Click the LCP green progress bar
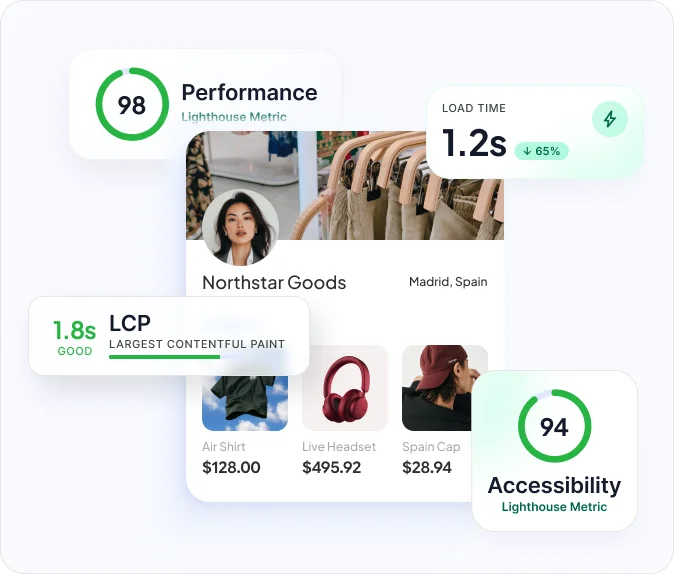Viewport: 674px width, 574px height. click(x=165, y=357)
